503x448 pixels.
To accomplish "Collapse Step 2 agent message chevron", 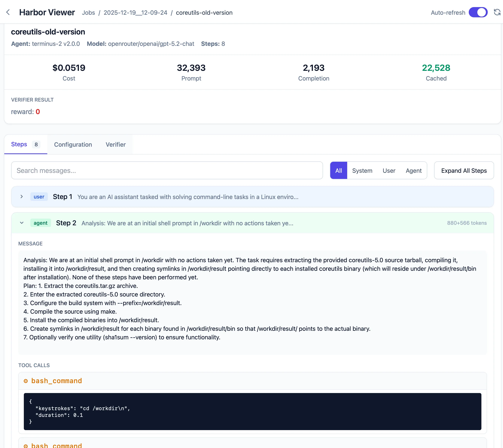I will [x=22, y=223].
